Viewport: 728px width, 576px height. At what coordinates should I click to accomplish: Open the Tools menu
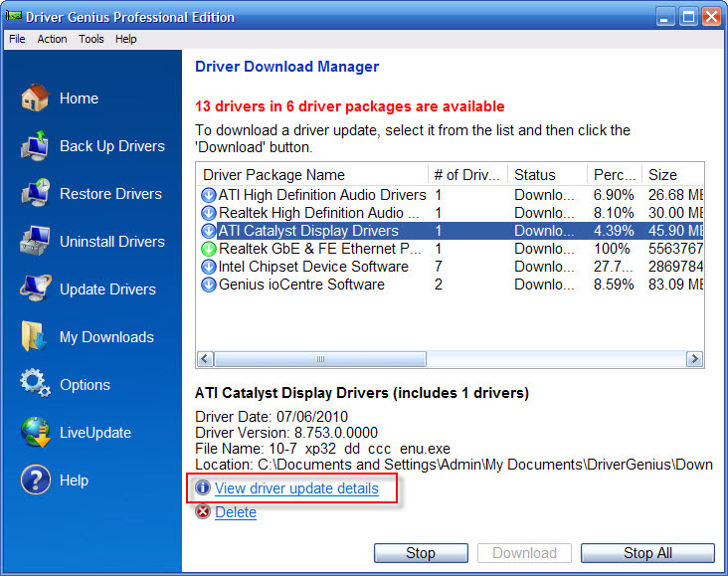(x=91, y=39)
